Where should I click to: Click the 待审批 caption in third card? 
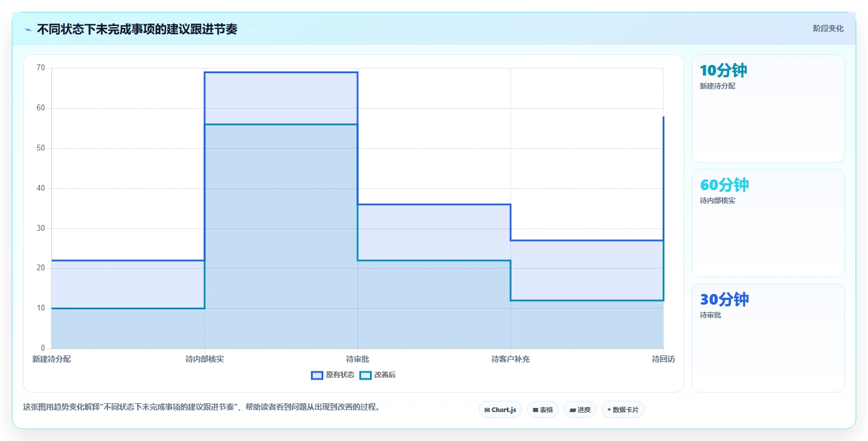pos(710,315)
